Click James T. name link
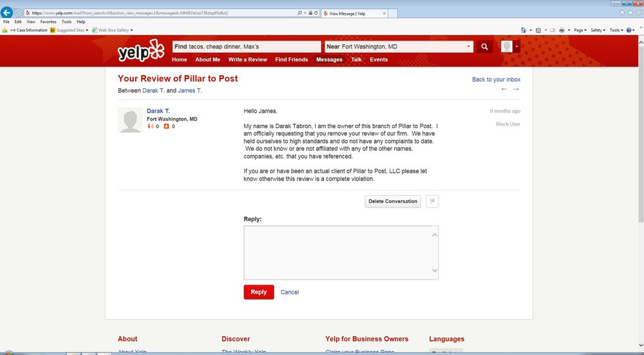This screenshot has height=355, width=644. (x=190, y=90)
